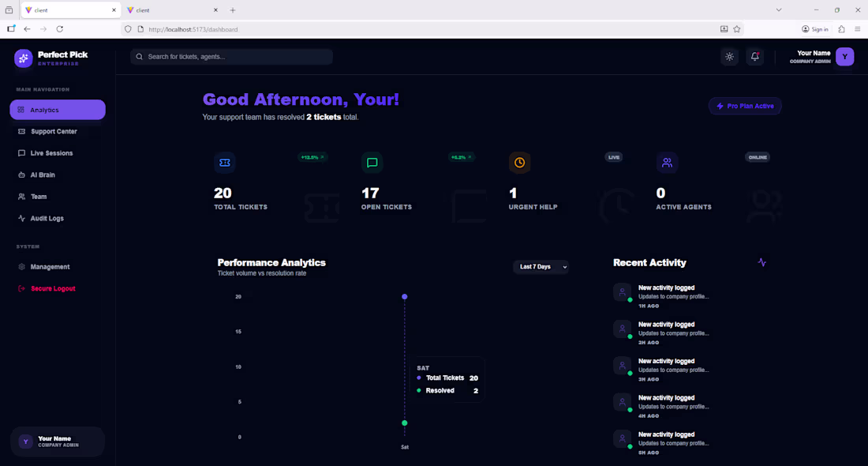868x466 pixels.
Task: Click the Pro Plan Active button
Action: tap(745, 106)
